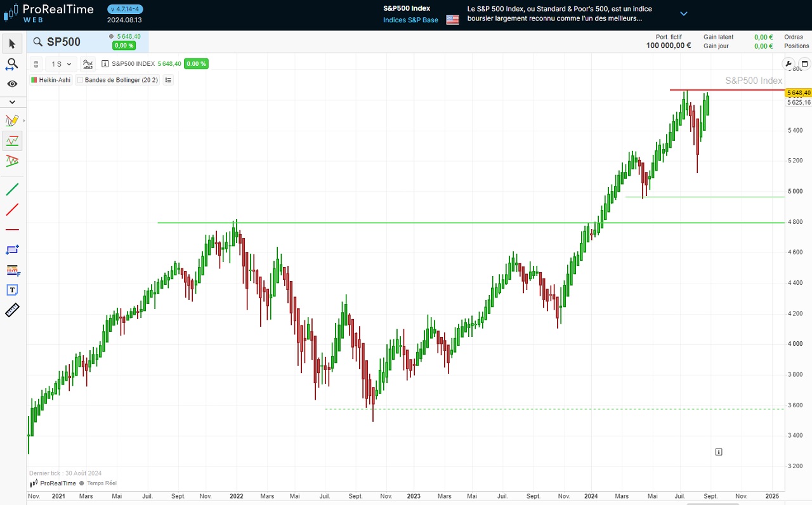Activate the horizontal zoom magnifier tool
The width and height of the screenshot is (812, 505).
click(x=12, y=64)
